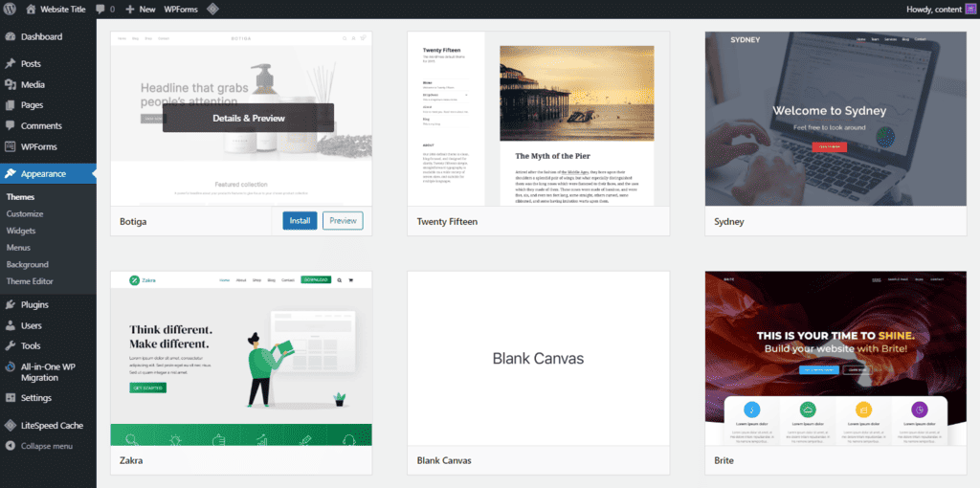Click Details & Preview overlay on Botiga
The image size is (980, 488).
pos(248,118)
